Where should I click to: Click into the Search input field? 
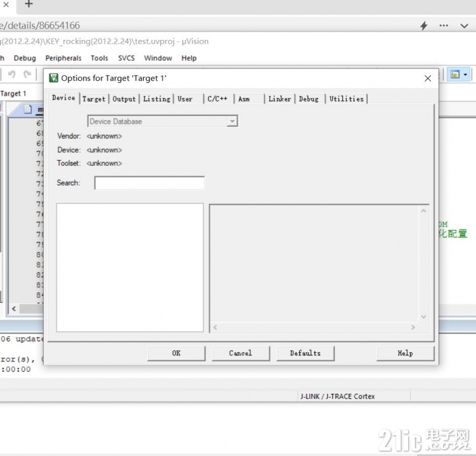tap(150, 183)
